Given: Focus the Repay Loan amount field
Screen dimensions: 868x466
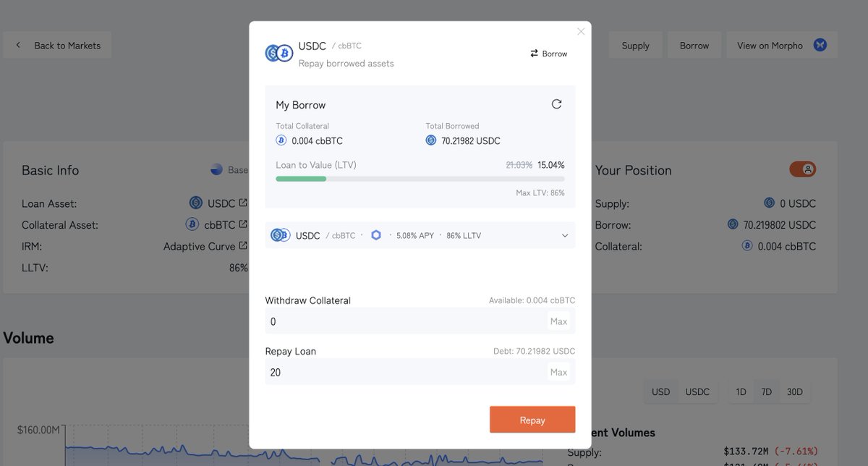Looking at the screenshot, I should pos(420,372).
